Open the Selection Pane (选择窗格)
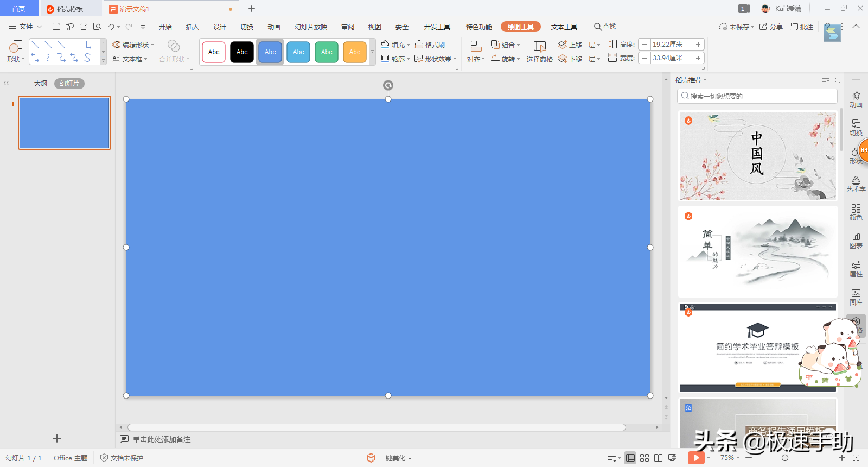This screenshot has height=467, width=868. click(x=539, y=52)
